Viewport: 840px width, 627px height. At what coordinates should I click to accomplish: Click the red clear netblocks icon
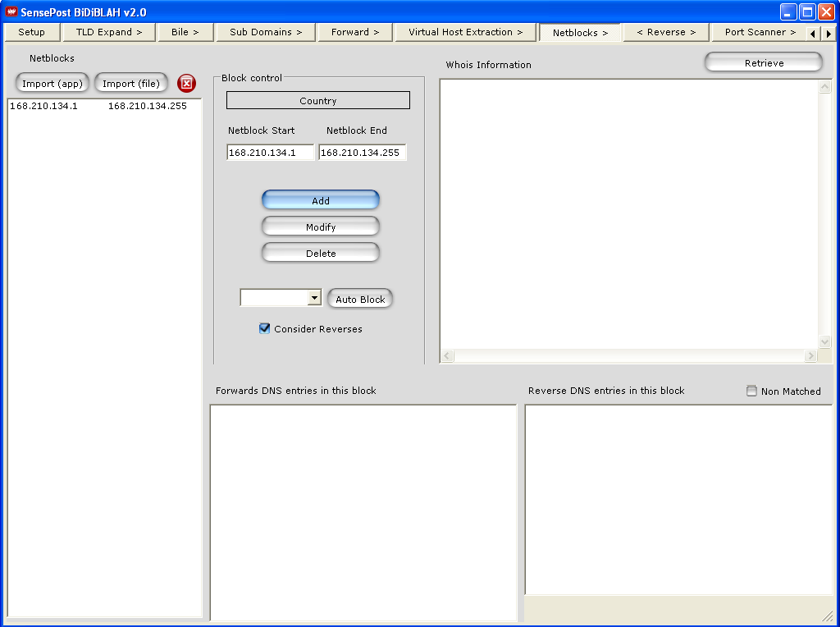coord(187,84)
